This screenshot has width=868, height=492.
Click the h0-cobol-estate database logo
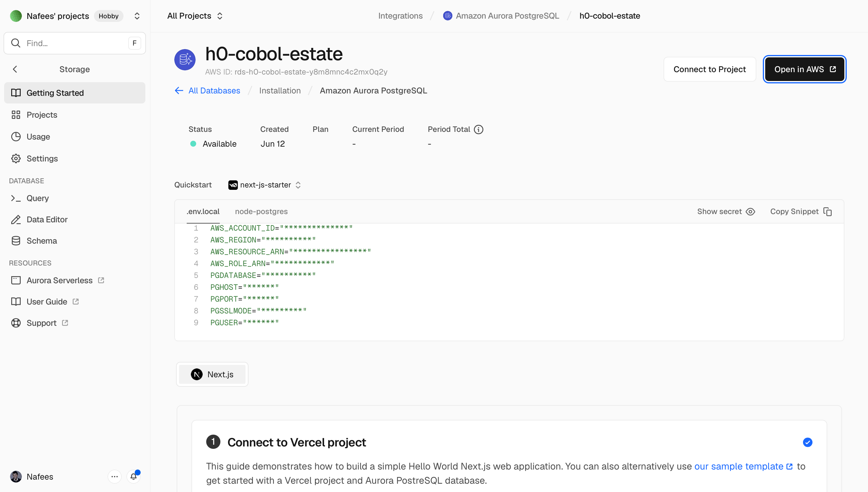185,60
